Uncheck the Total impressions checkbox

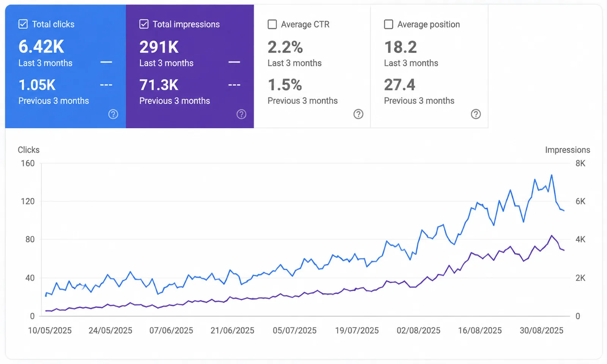tap(144, 24)
